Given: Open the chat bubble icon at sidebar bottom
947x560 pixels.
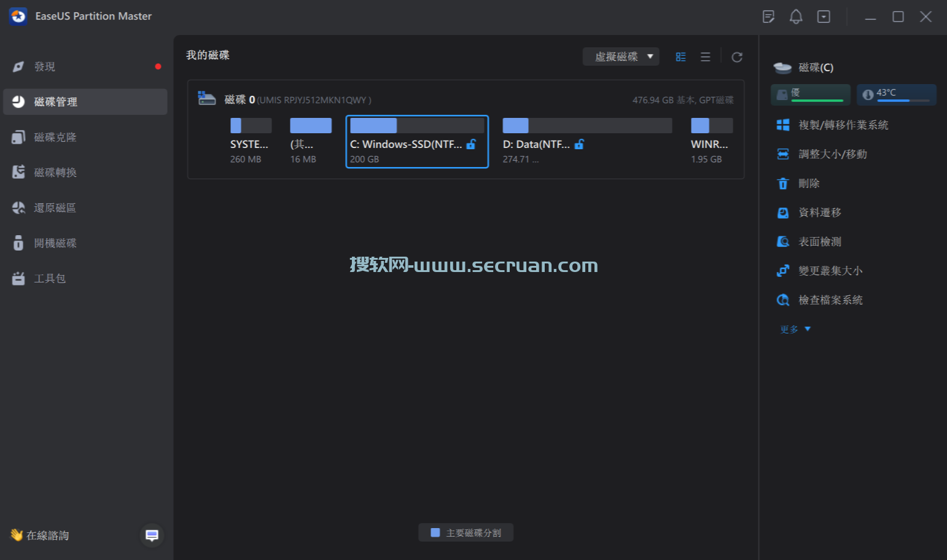Looking at the screenshot, I should [x=152, y=535].
